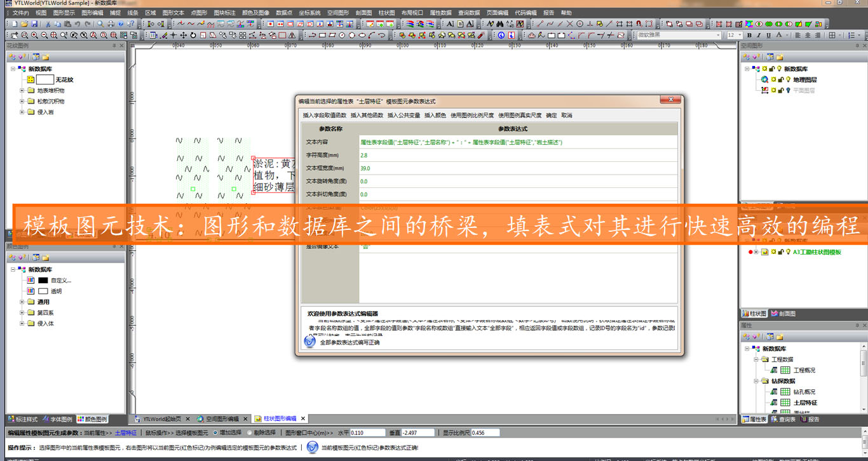Image resolution: width=868 pixels, height=461 pixels.
Task: Click 插入公共变量 in the dialog
Action: [x=404, y=116]
